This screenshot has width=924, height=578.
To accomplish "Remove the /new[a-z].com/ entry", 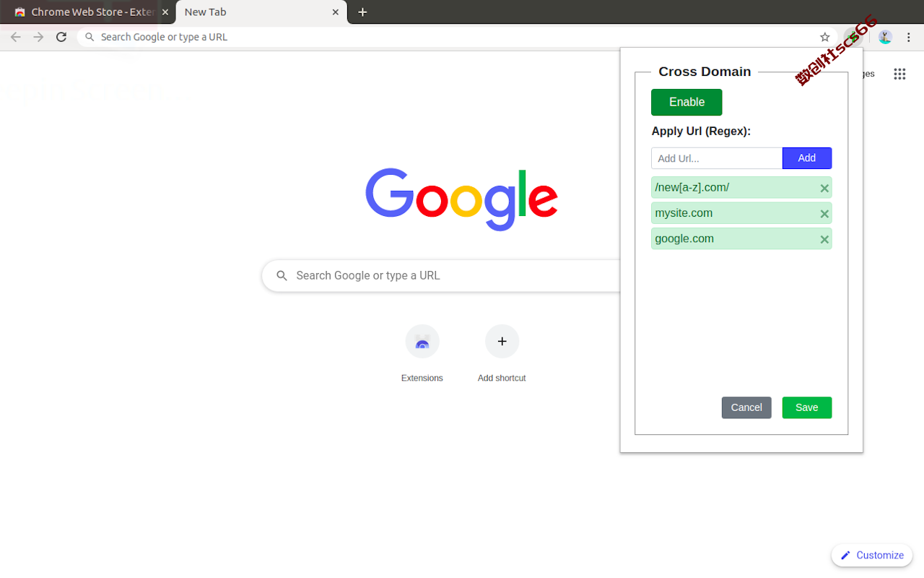I will (x=824, y=189).
